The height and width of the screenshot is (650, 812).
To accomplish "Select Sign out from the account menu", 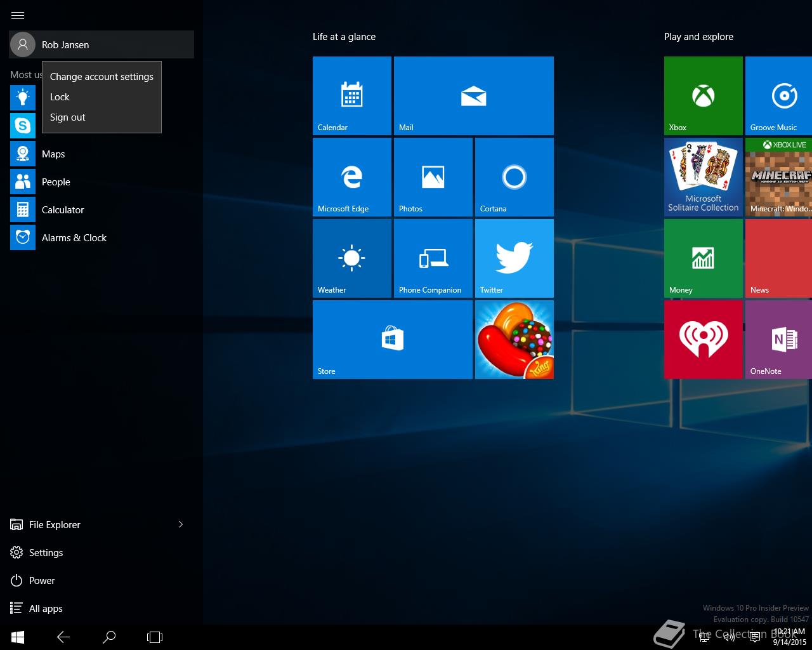I will (x=101, y=117).
